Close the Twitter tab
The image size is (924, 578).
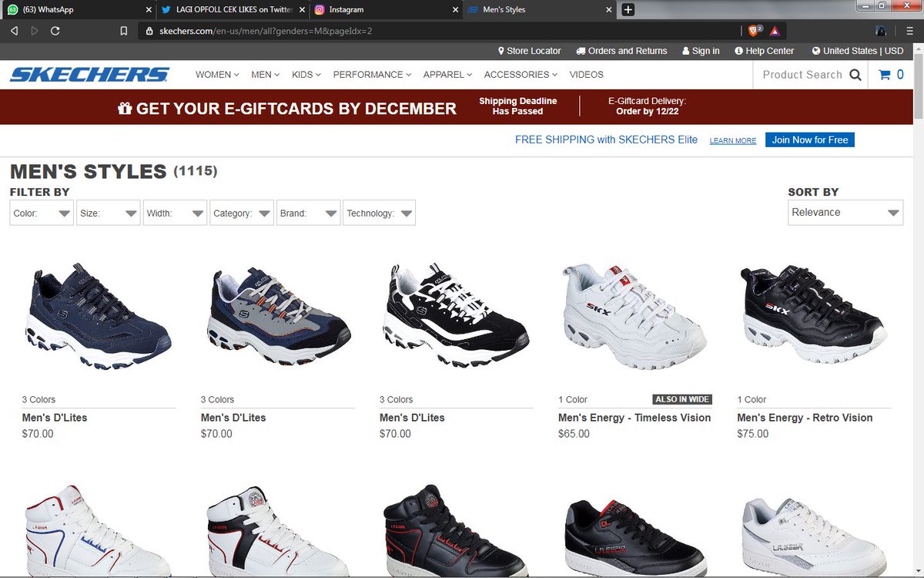click(301, 10)
